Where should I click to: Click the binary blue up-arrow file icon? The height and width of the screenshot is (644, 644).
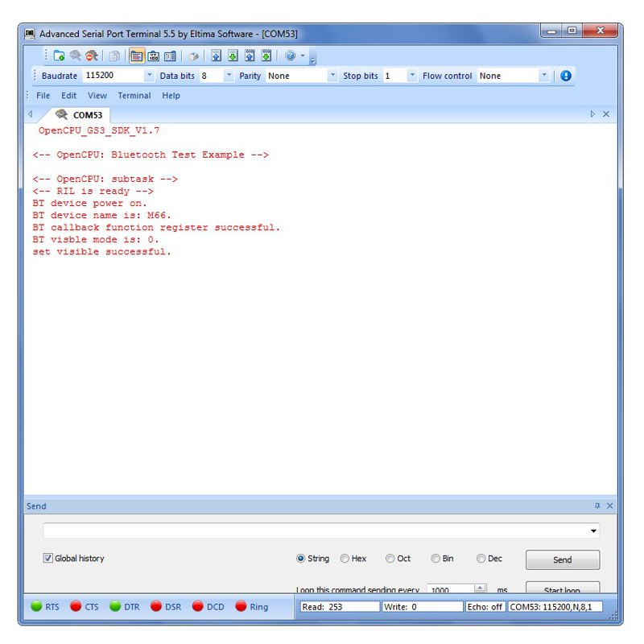[x=250, y=56]
